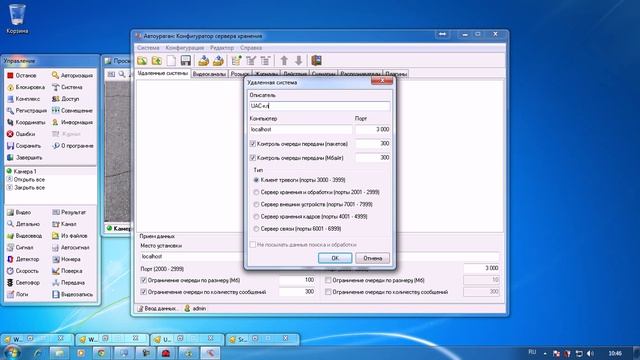The image size is (640, 360).
Task: Select Клиент тревоги (порты 3000 - 3999) radio
Action: [256, 180]
